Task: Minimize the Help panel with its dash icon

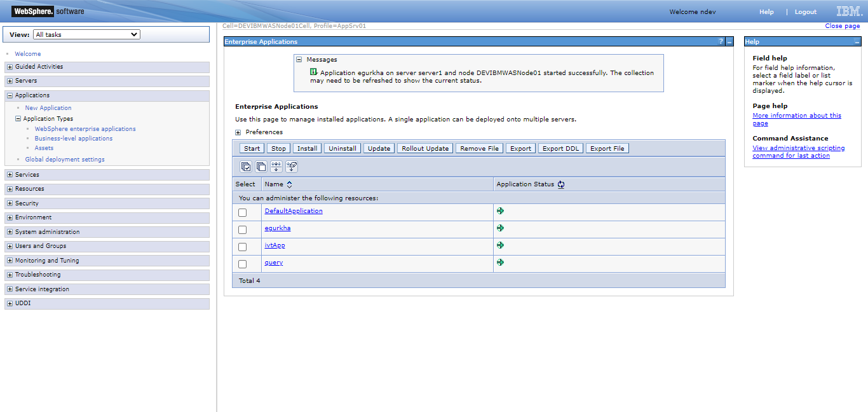Action: point(857,41)
